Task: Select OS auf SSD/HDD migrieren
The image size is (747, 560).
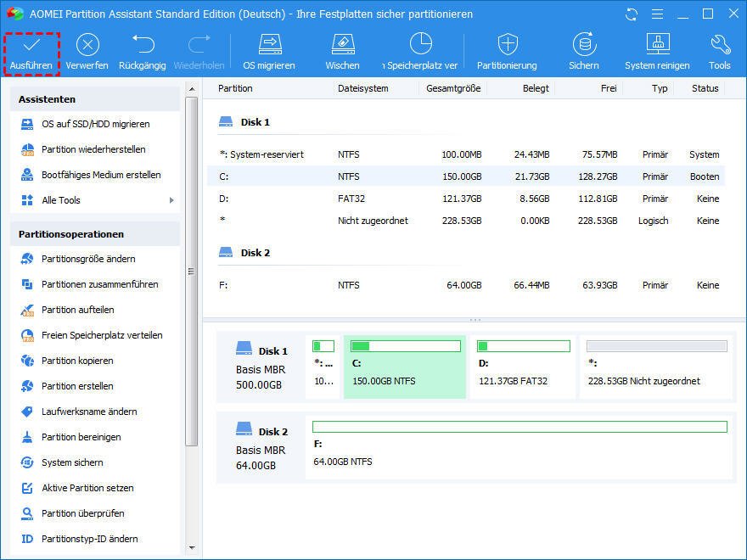Action: point(96,124)
